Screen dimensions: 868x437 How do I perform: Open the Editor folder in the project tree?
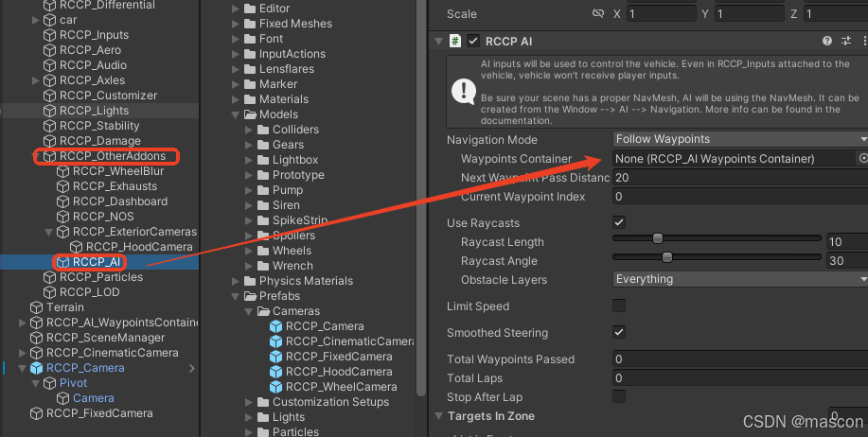(266, 9)
